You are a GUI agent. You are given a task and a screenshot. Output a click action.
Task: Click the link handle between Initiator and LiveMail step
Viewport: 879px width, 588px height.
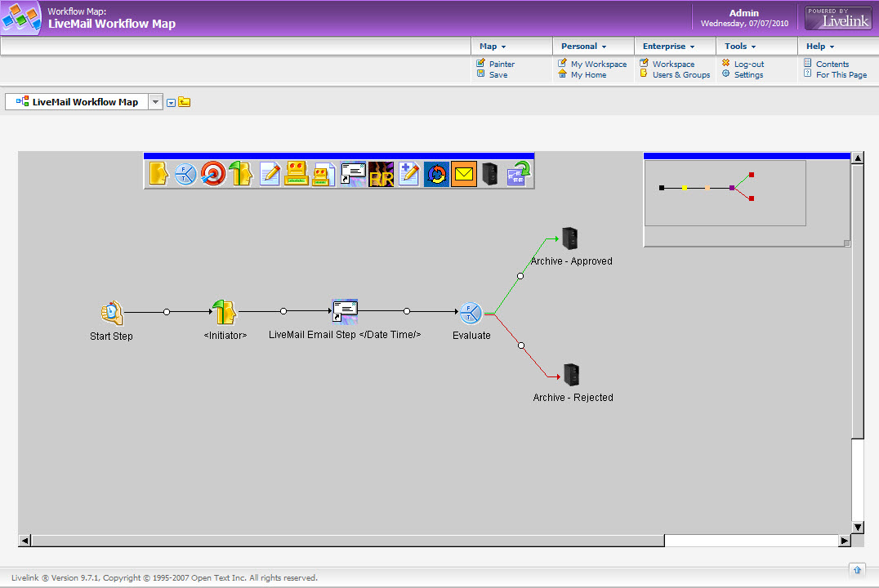(x=283, y=311)
